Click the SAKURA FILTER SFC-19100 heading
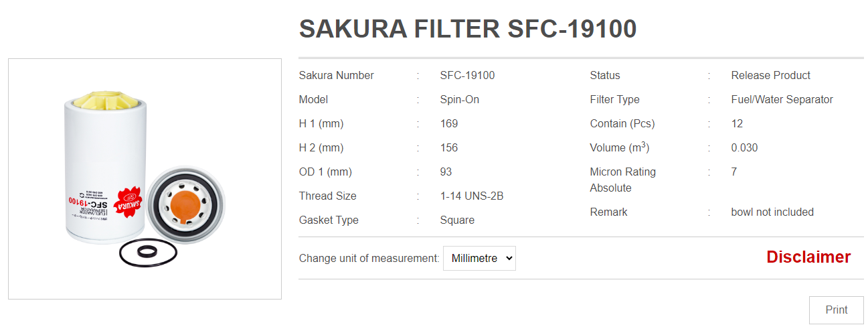Viewport: 868px width, 329px height. click(x=468, y=29)
